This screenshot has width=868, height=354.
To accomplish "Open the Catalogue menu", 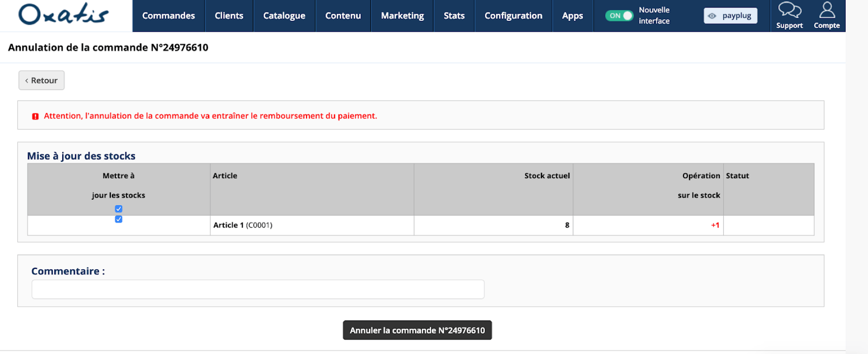I will tap(284, 16).
